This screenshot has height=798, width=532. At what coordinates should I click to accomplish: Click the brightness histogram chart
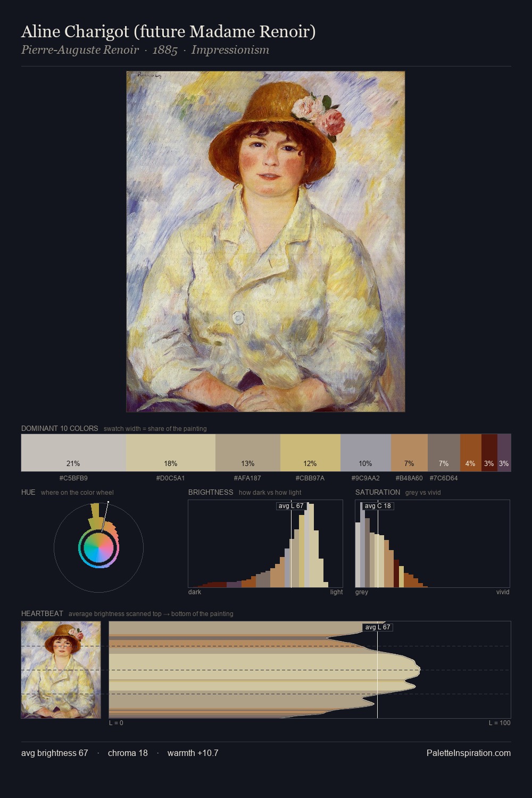265,544
